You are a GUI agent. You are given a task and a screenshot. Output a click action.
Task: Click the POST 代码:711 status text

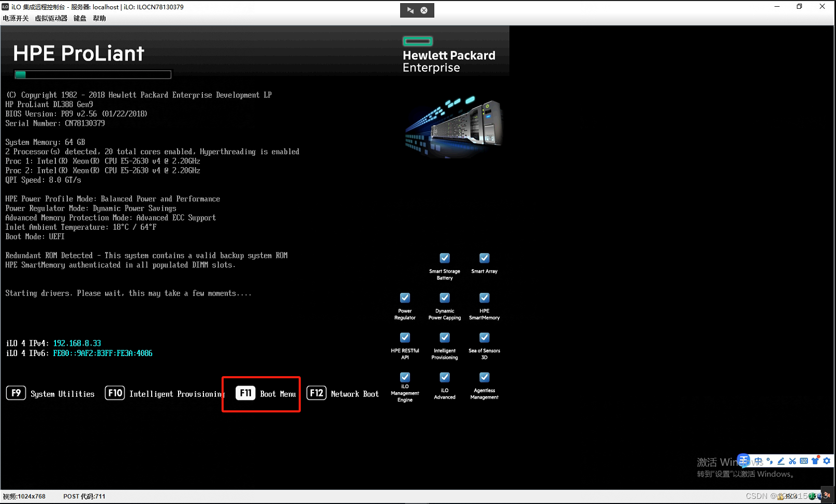(84, 497)
